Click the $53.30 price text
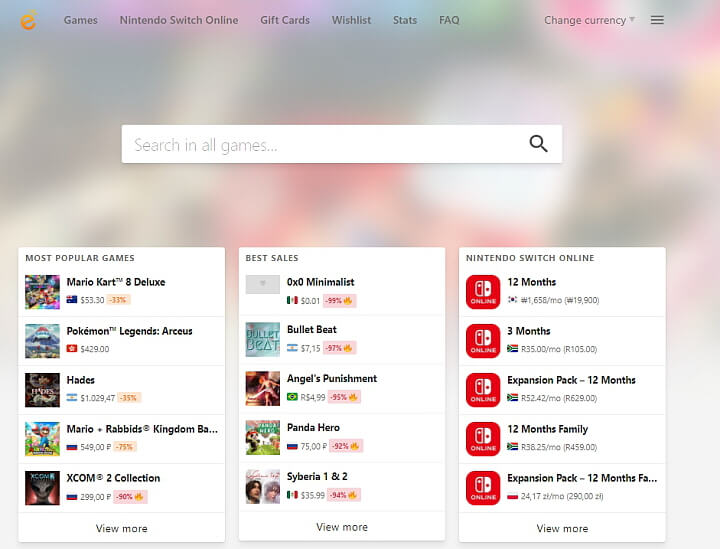This screenshot has width=720, height=549. click(x=92, y=300)
